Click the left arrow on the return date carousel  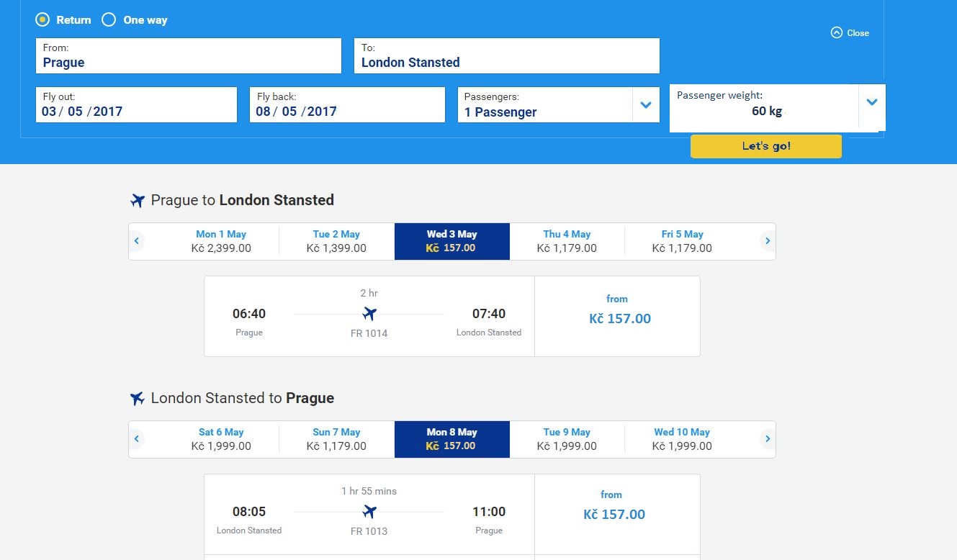[137, 438]
